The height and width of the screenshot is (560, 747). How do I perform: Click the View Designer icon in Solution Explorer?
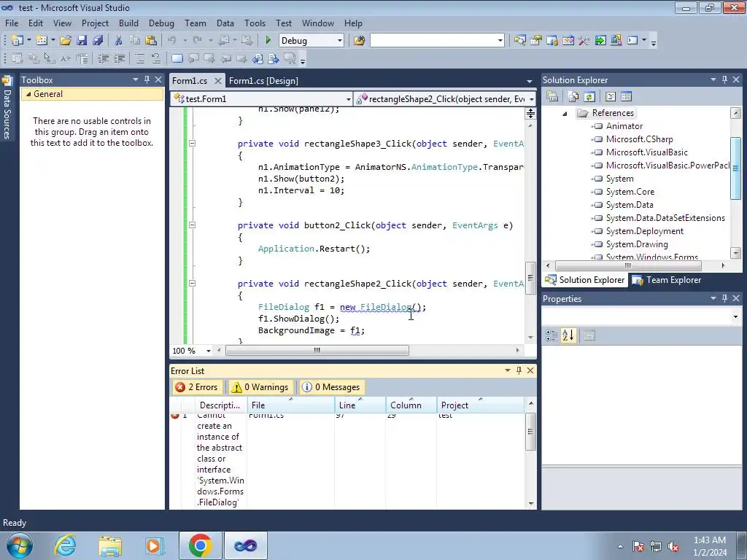tap(627, 97)
